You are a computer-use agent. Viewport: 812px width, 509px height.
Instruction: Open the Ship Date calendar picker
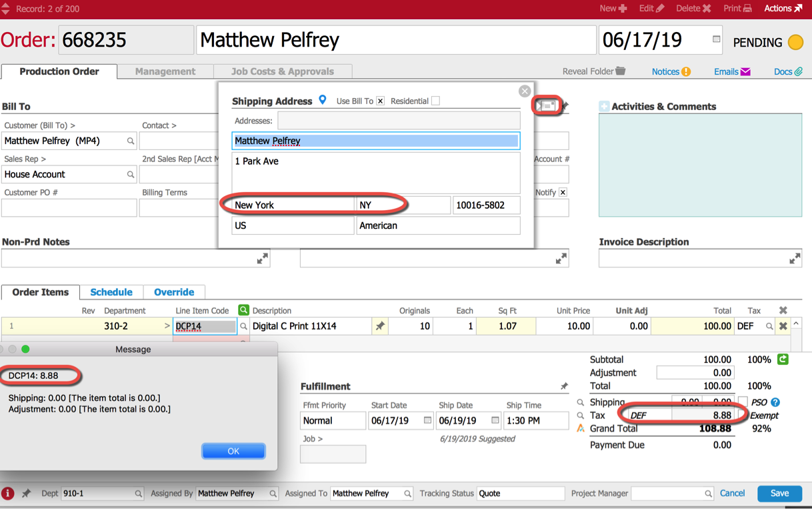[495, 420]
